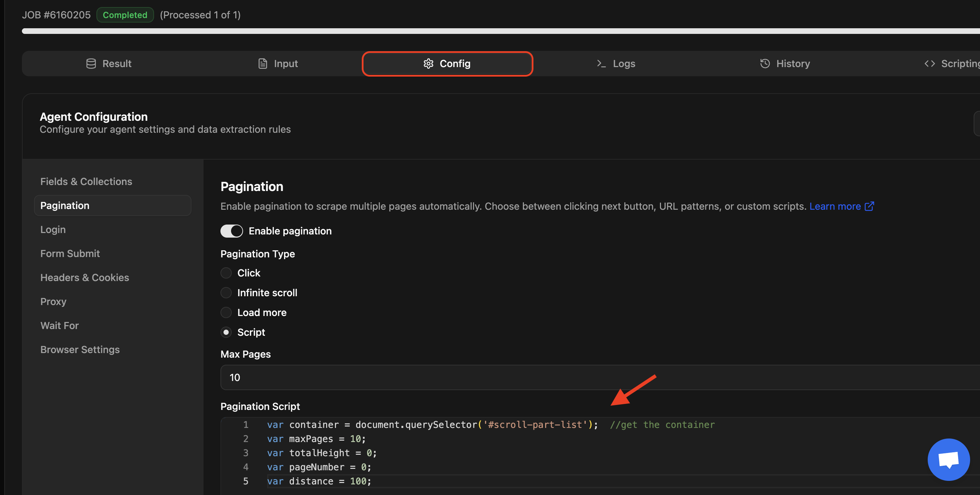This screenshot has height=495, width=980.
Task: Click the Completed status badge
Action: [x=125, y=15]
